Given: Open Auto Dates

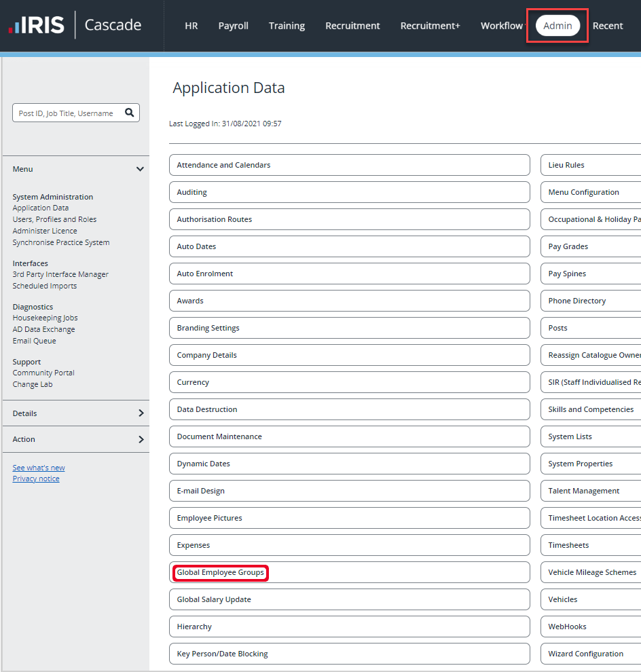Looking at the screenshot, I should click(350, 246).
